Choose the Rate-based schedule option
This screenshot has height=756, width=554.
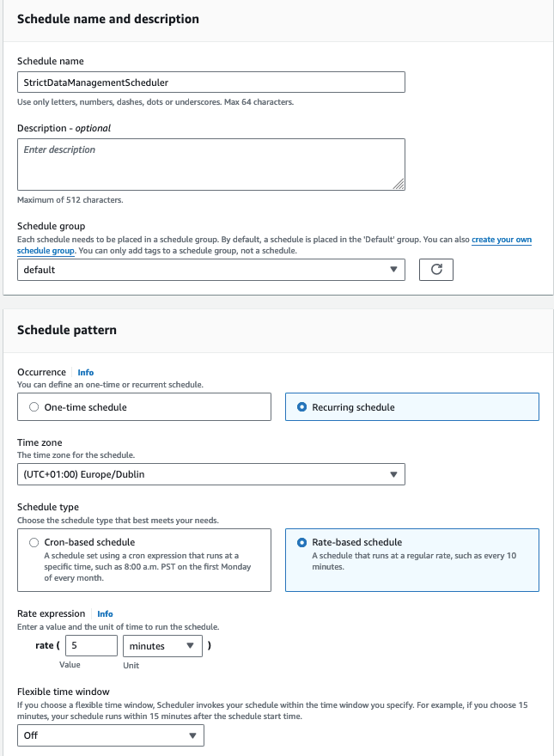(301, 543)
